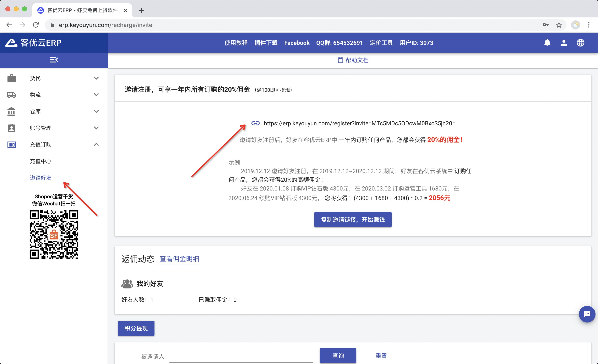Open 充值中心 submenu item
The height and width of the screenshot is (364, 598).
(40, 161)
